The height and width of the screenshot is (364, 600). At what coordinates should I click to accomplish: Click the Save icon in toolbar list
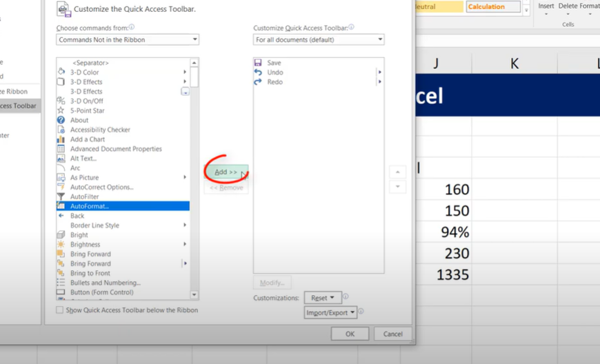click(x=258, y=62)
